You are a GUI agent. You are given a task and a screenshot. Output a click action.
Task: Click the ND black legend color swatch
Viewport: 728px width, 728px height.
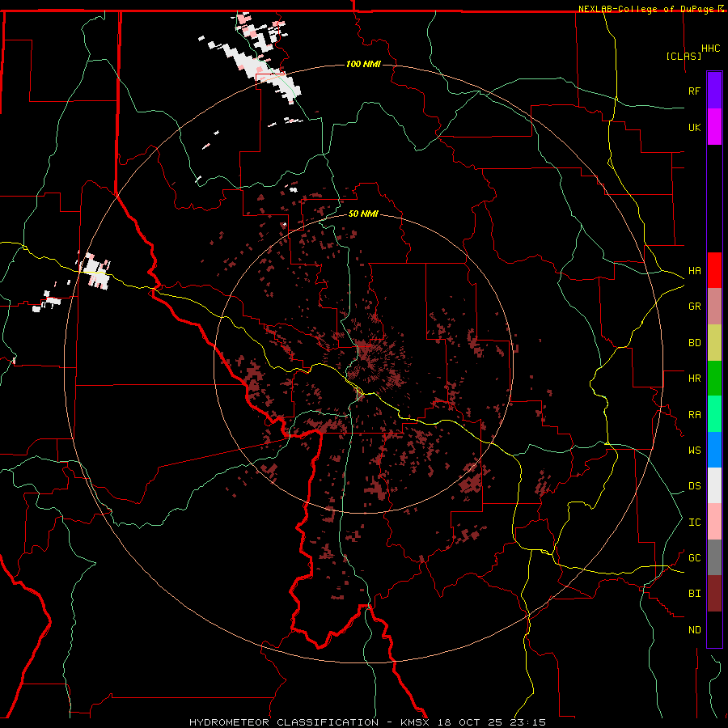tap(714, 629)
